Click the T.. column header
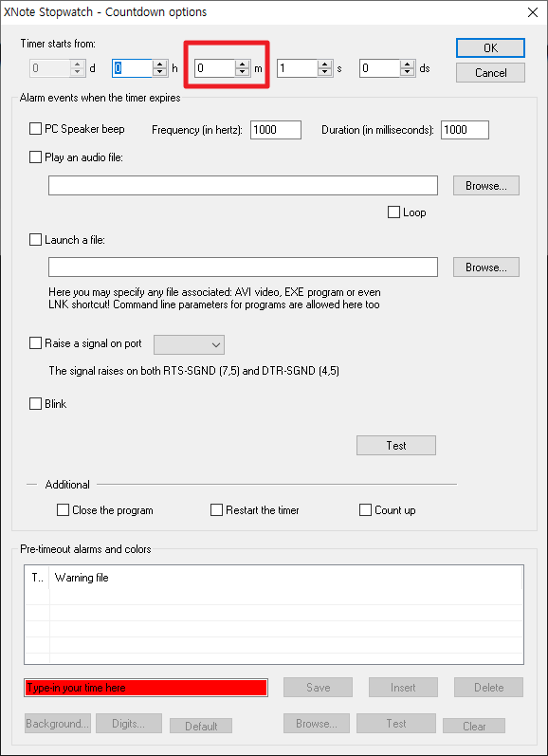Viewport: 548px width, 756px height. click(37, 578)
